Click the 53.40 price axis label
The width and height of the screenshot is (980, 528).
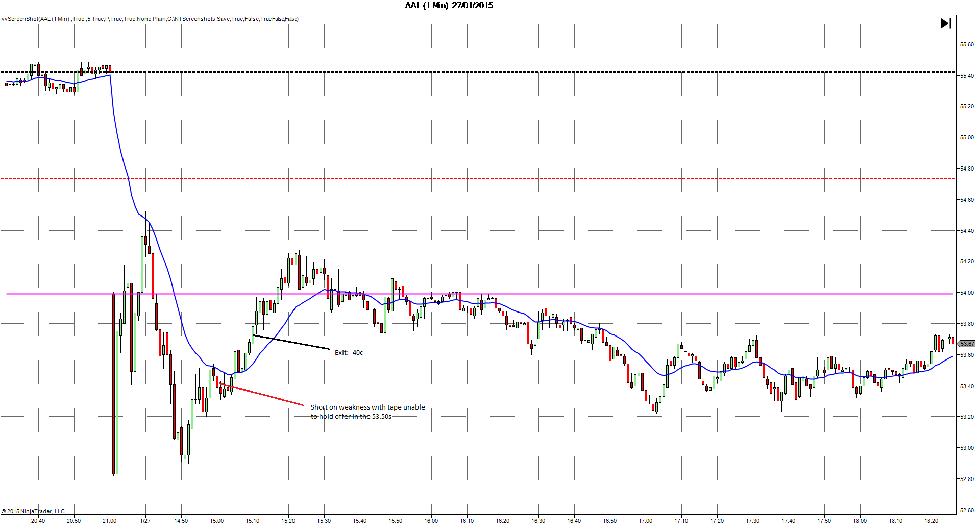tap(967, 386)
